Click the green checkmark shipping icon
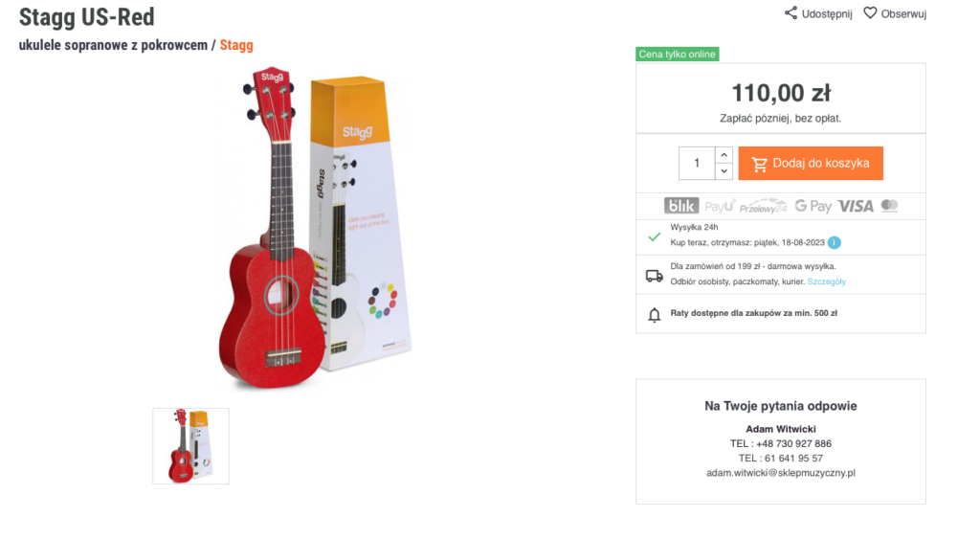 point(655,236)
